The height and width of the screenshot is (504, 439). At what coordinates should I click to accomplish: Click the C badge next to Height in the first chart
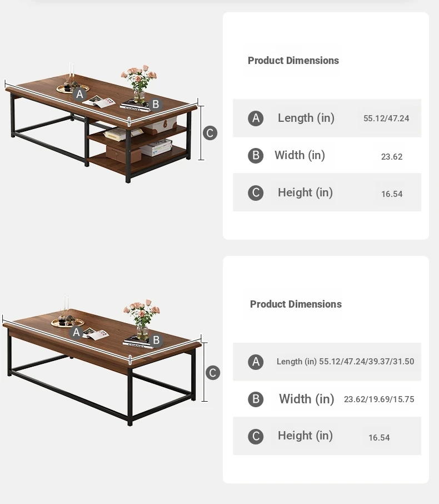[x=256, y=193]
